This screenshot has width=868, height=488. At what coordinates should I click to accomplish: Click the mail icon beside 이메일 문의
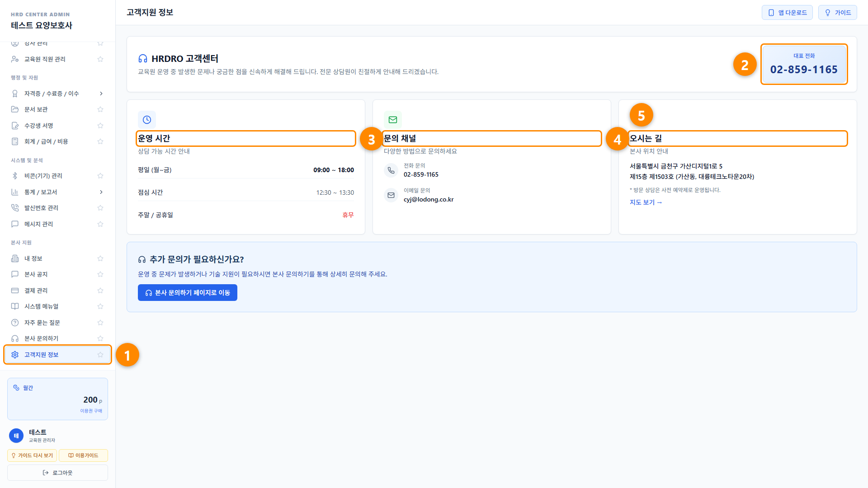pos(391,195)
